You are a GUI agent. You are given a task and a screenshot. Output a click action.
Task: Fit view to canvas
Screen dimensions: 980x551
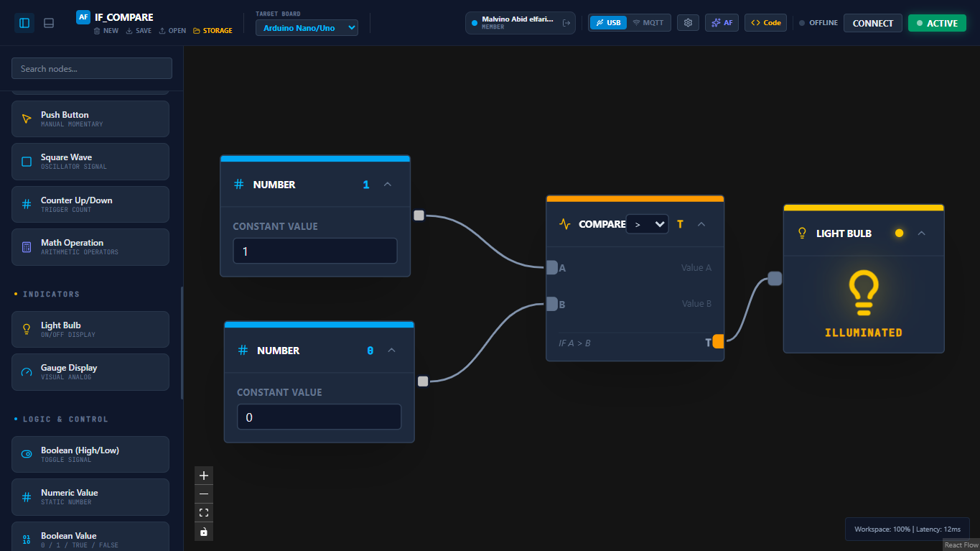point(204,513)
